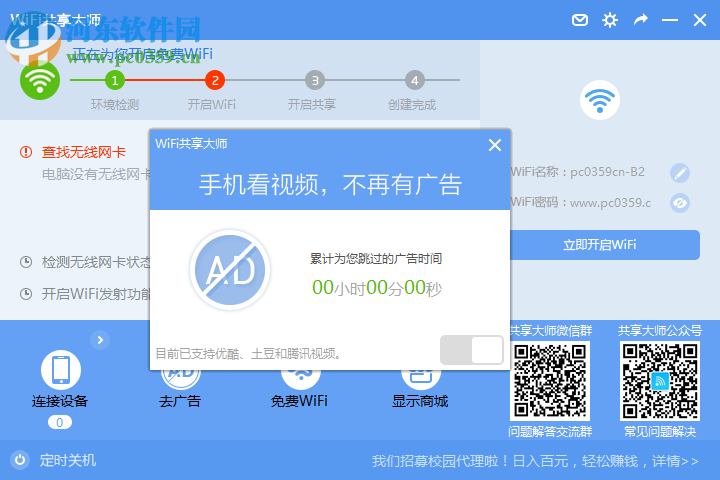720x480 pixels.
Task: Click clock icon beside 检测无线网卡状态
Action: click(x=26, y=262)
